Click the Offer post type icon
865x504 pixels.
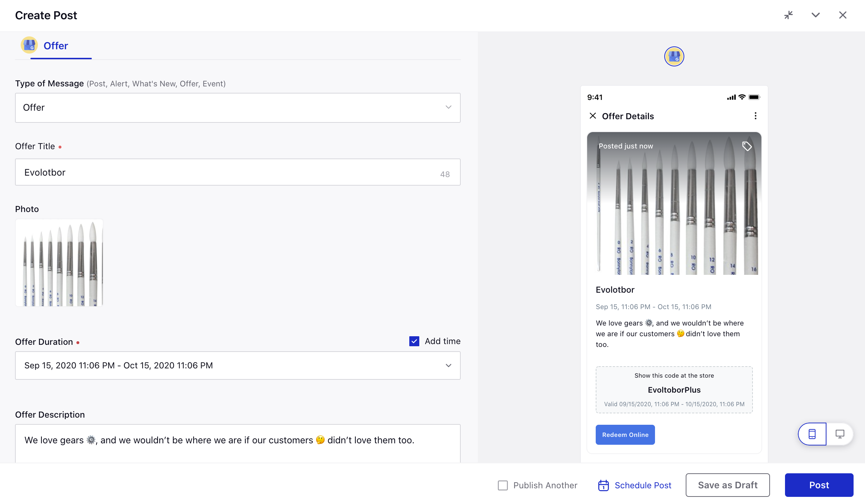coord(29,46)
